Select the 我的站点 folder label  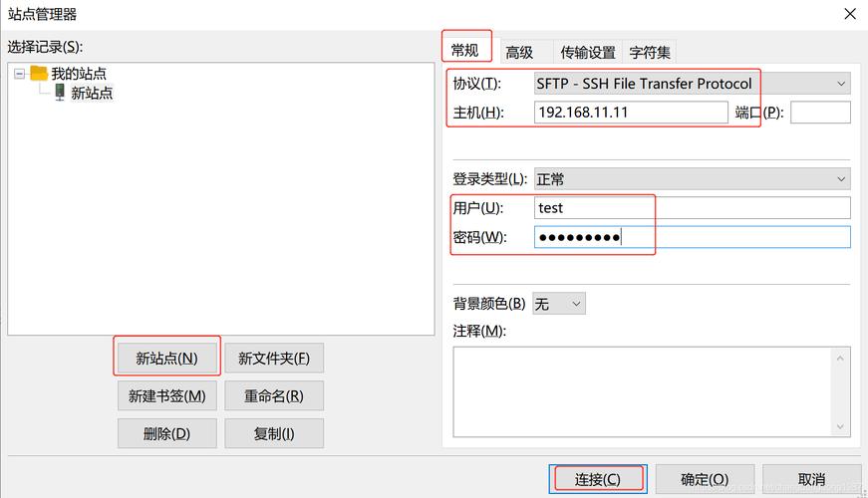click(x=79, y=74)
